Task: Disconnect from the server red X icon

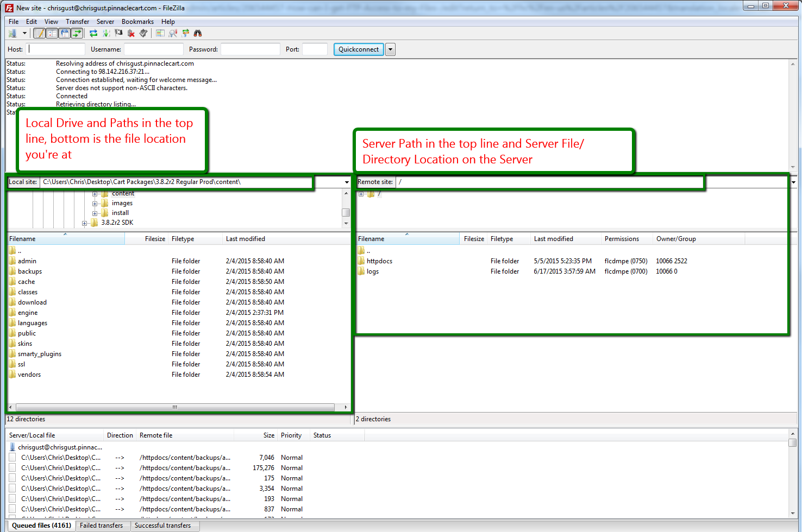Action: click(x=131, y=34)
